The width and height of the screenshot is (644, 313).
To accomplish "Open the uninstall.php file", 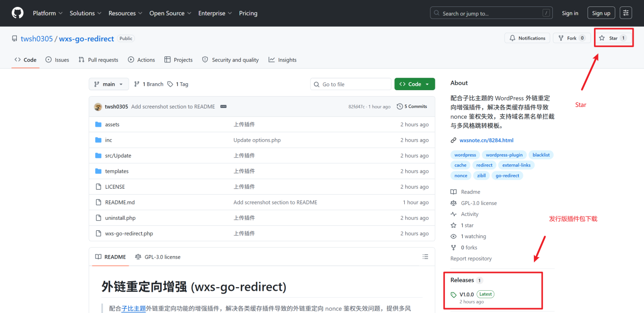I will [120, 218].
